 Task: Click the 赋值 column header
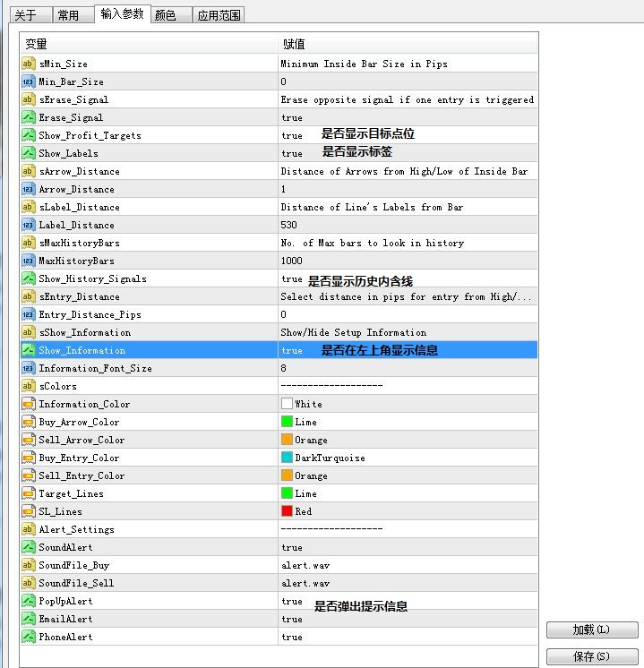point(408,44)
